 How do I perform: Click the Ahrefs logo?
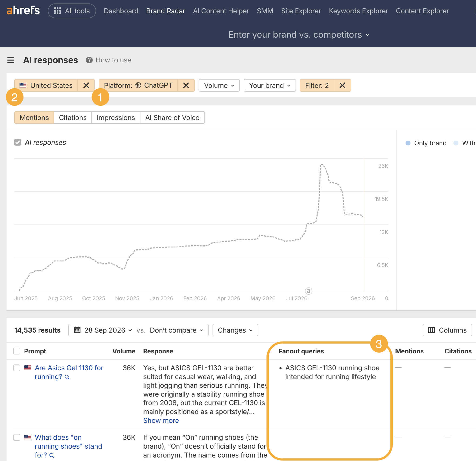click(x=23, y=11)
